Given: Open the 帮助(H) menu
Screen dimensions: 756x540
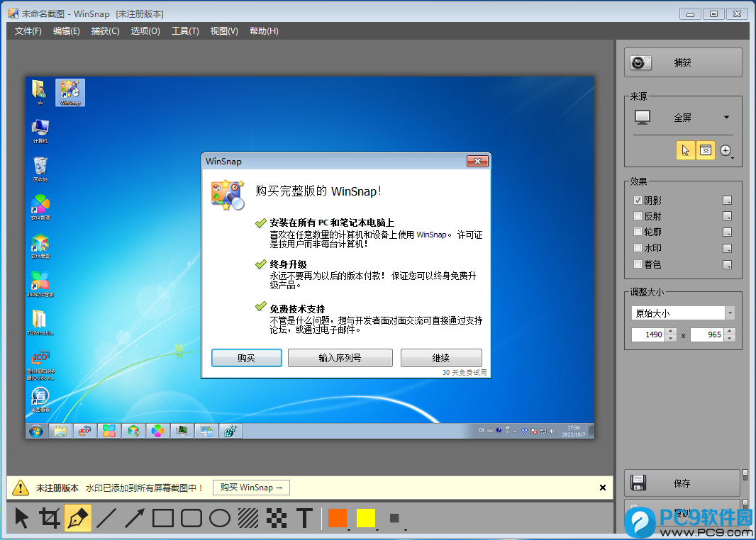Looking at the screenshot, I should coord(264,31).
